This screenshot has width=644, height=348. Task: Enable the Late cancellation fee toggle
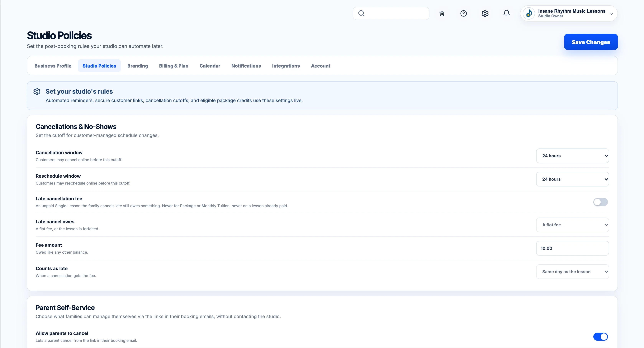tap(600, 202)
